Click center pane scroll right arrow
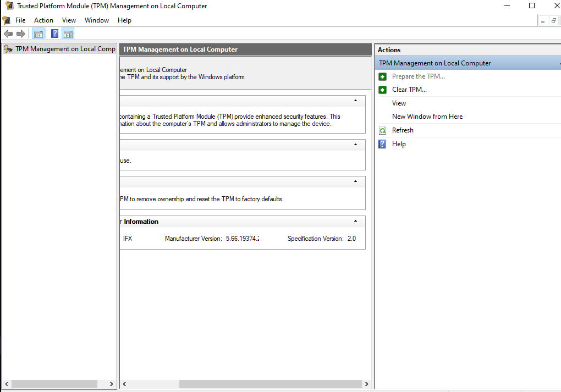This screenshot has height=392, width=561. point(367,384)
